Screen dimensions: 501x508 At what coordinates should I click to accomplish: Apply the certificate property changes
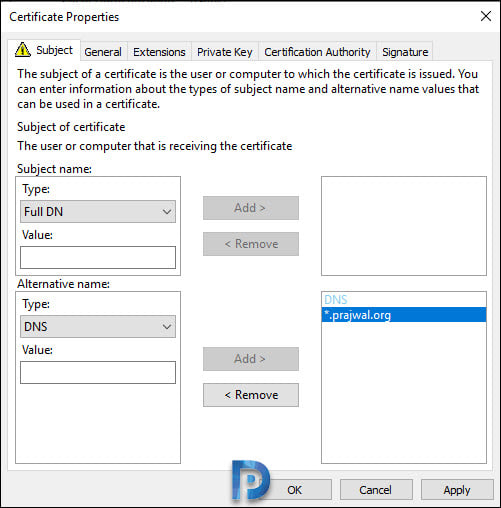coord(457,490)
